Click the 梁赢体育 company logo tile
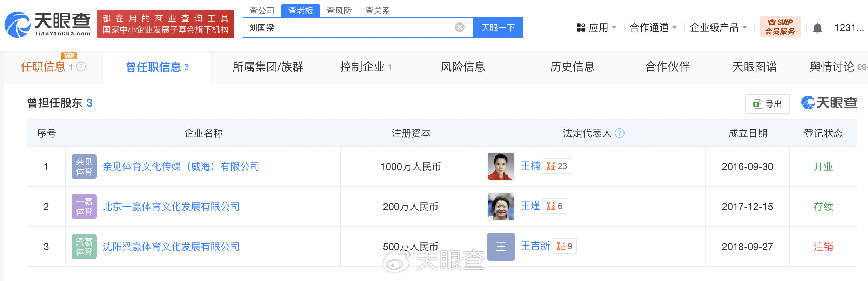 click(x=84, y=247)
